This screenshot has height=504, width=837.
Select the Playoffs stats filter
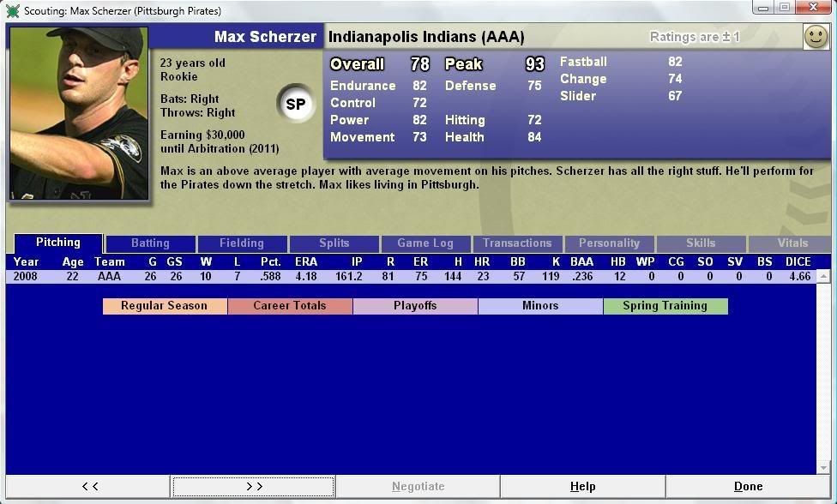(x=415, y=306)
